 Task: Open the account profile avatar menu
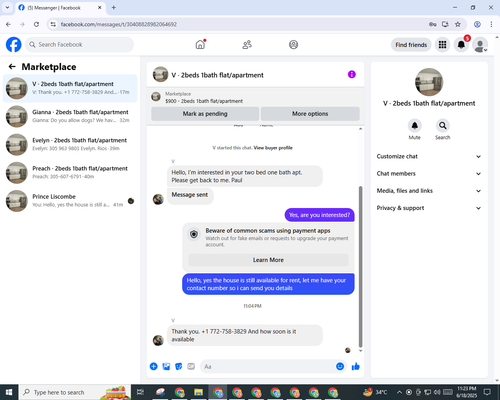(x=480, y=45)
